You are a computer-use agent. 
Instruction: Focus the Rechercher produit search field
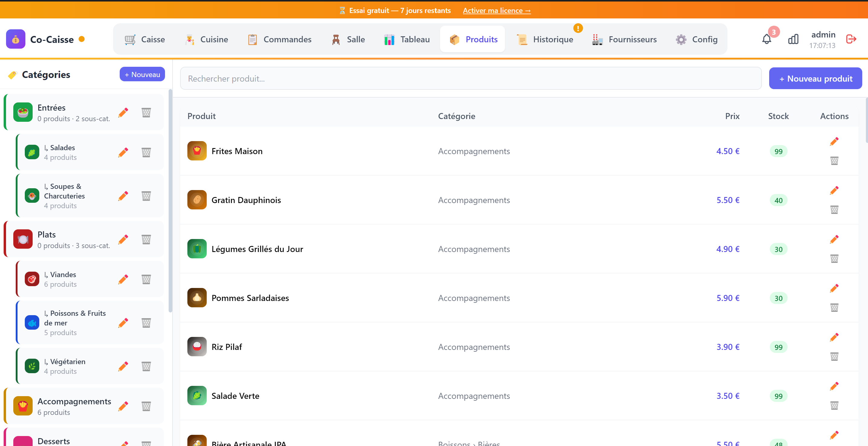tap(470, 79)
